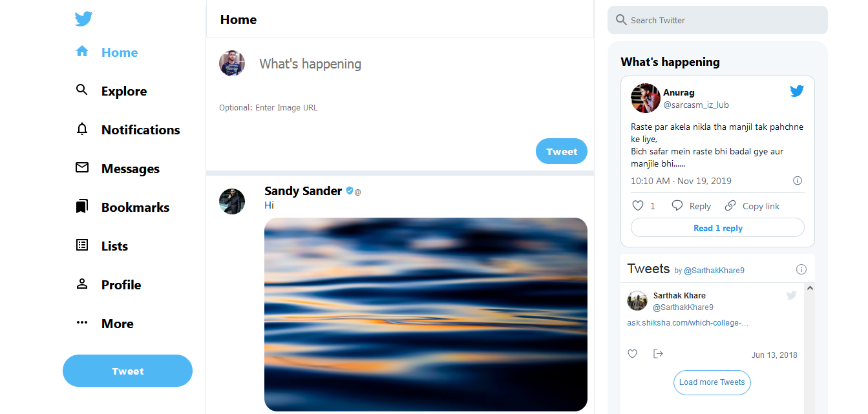Open the ask.shiksha.com link
The height and width of the screenshot is (414, 868).
[x=688, y=323]
